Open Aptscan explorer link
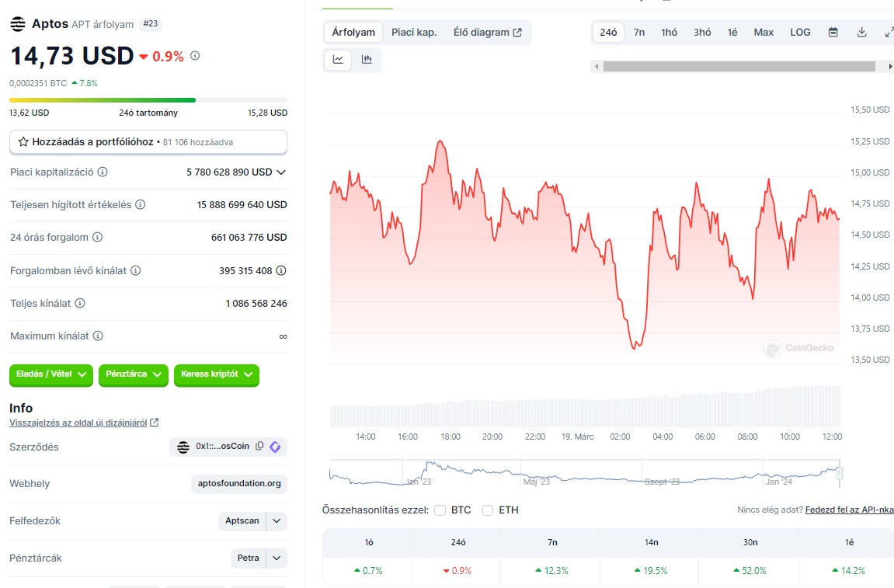 242,520
